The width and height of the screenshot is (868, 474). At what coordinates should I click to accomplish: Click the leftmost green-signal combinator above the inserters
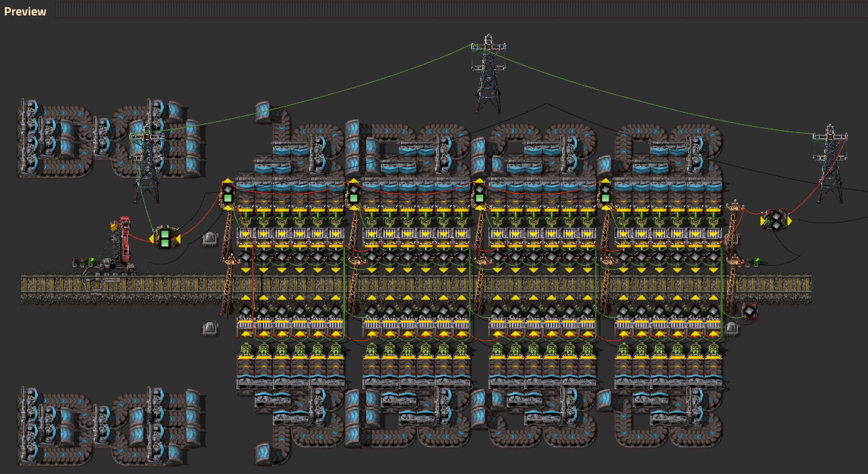[228, 195]
